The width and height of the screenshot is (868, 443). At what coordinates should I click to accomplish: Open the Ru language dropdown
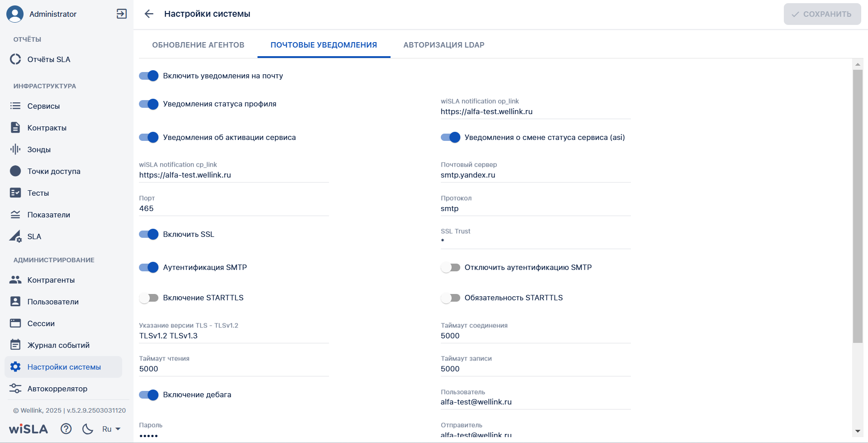(111, 429)
